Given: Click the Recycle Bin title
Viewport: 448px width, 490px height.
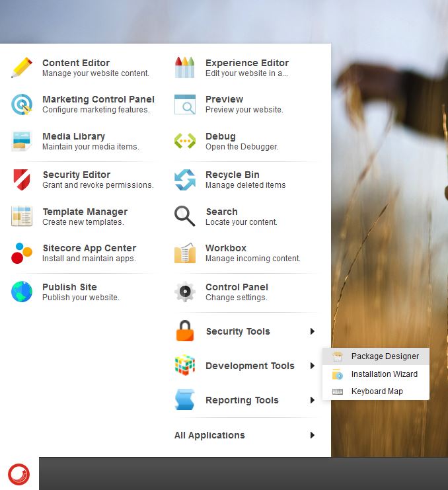Looking at the screenshot, I should pos(233,175).
